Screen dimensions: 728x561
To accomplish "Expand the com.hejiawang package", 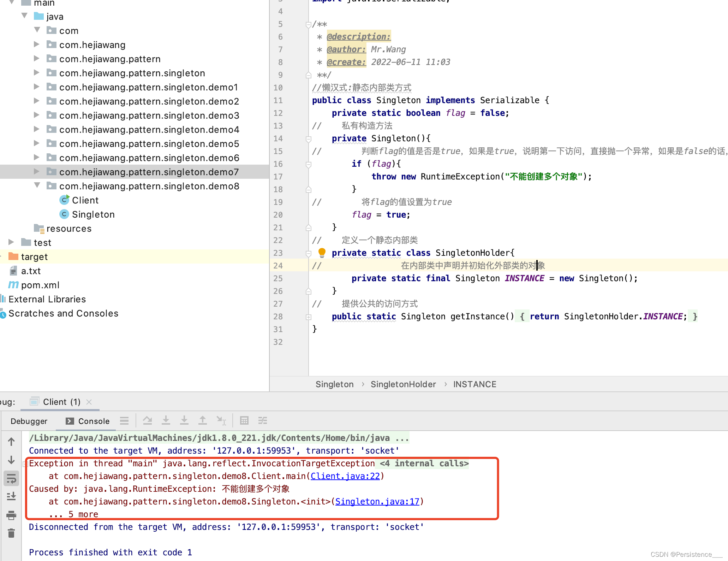I will (x=36, y=44).
